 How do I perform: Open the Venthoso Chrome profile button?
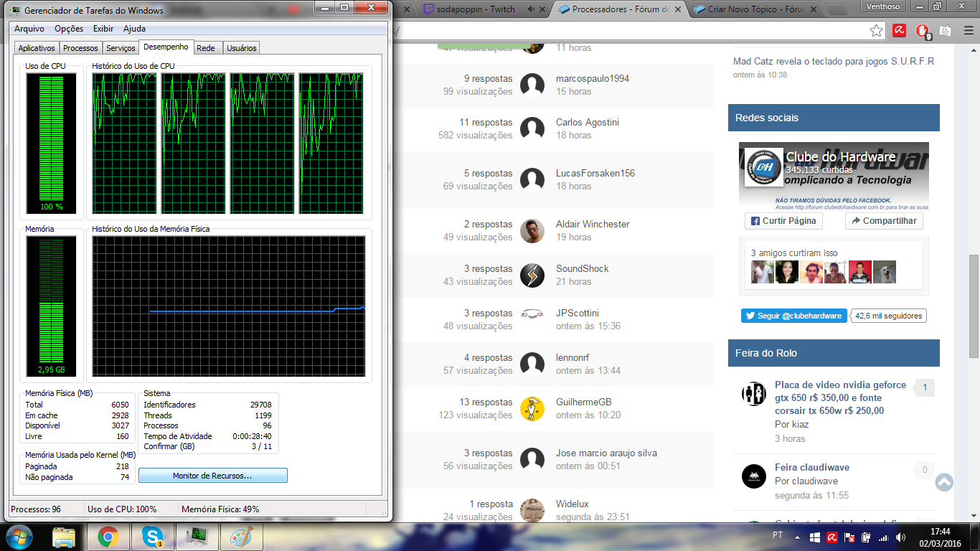(x=883, y=6)
